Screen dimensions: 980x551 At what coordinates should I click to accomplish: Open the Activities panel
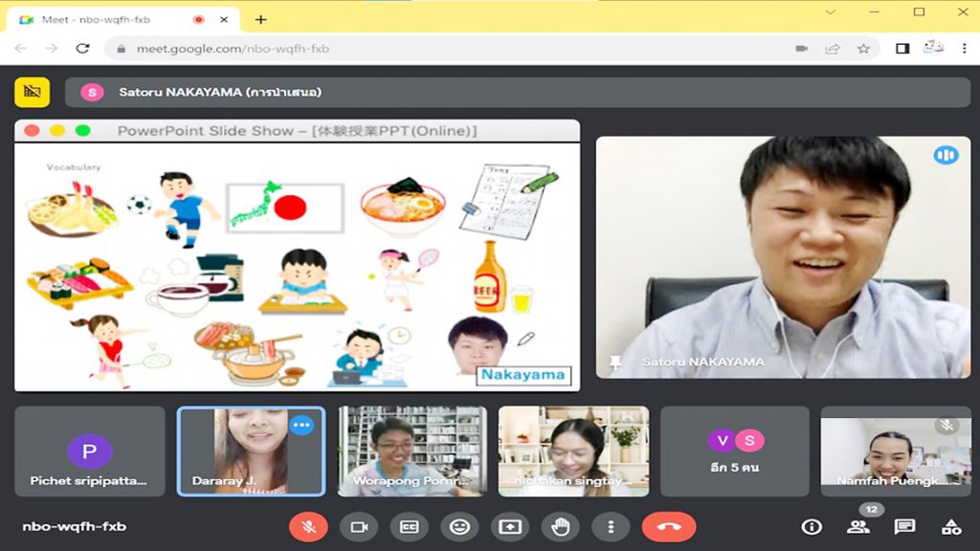(x=950, y=526)
